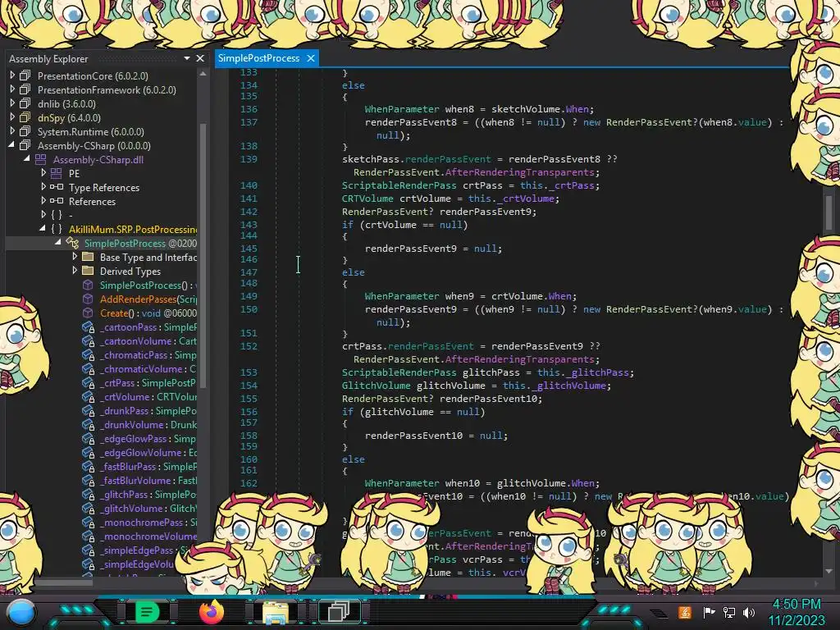
Task: Open Firefox from the taskbar
Action: (212, 611)
